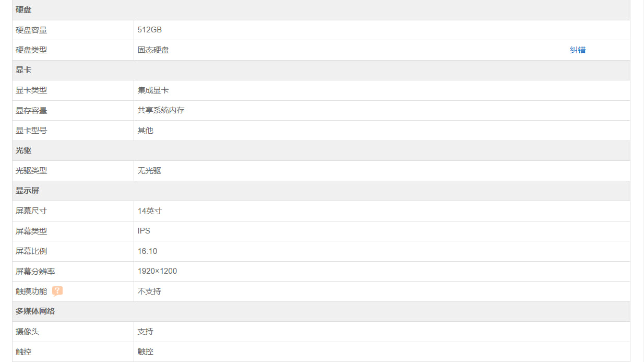
Task: Click the 硬盘 section header
Action: click(x=23, y=10)
